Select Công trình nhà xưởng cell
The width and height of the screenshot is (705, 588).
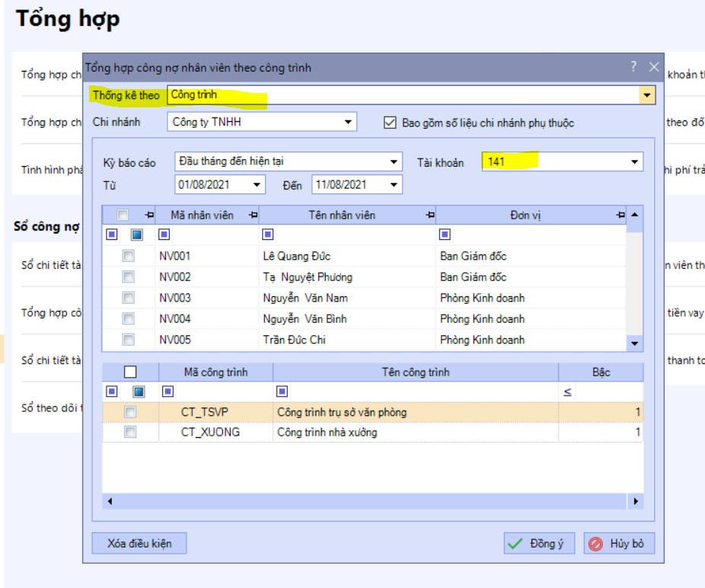click(416, 433)
